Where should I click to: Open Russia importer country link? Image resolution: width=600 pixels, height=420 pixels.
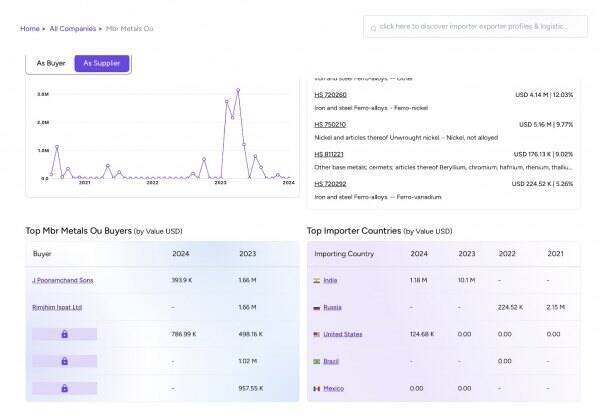pyautogui.click(x=332, y=308)
